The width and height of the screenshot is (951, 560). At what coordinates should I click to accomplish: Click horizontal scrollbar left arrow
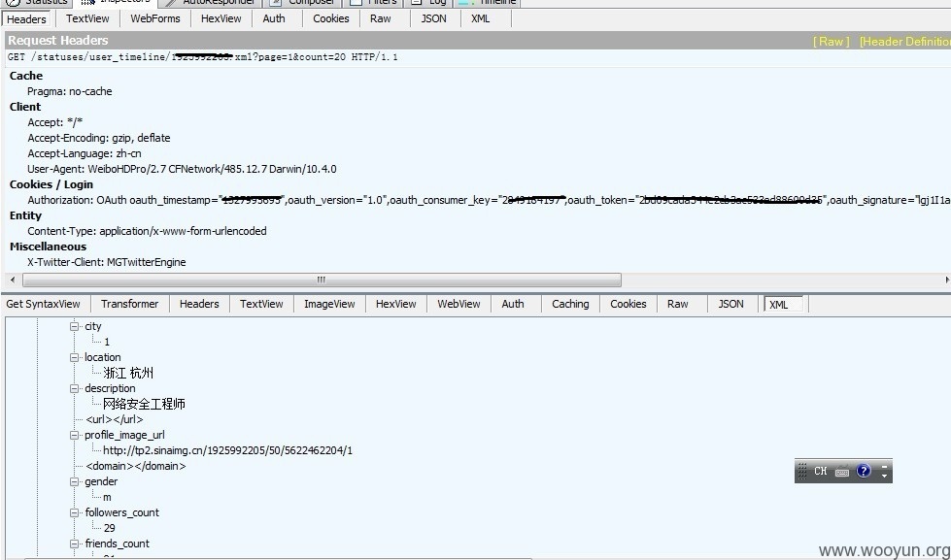pos(13,280)
